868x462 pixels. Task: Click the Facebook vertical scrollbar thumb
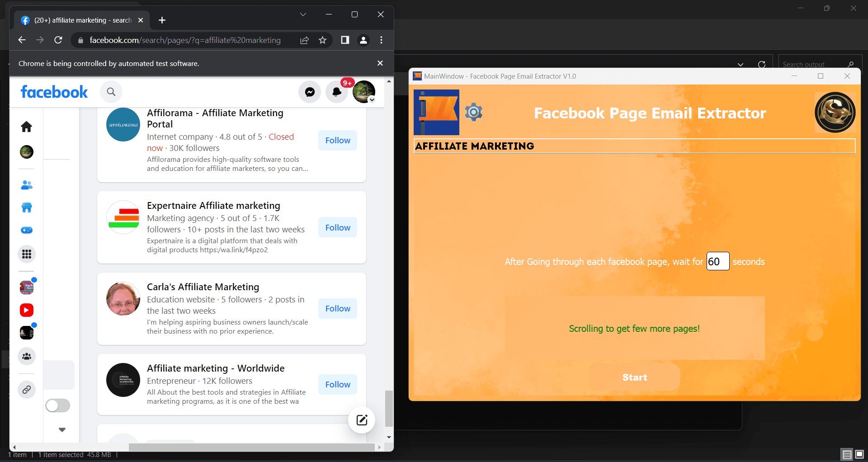[389, 408]
